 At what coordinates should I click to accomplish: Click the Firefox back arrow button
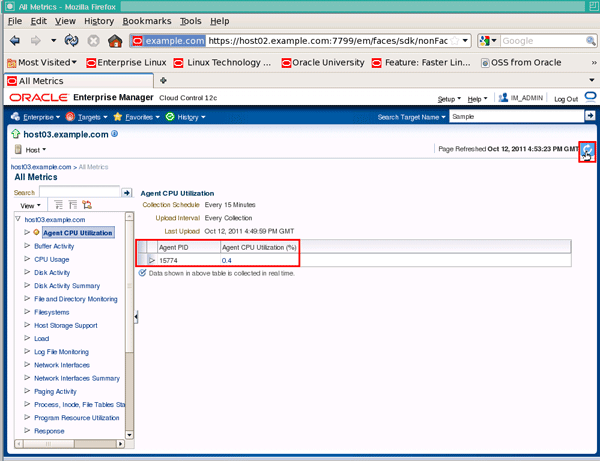[x=15, y=41]
